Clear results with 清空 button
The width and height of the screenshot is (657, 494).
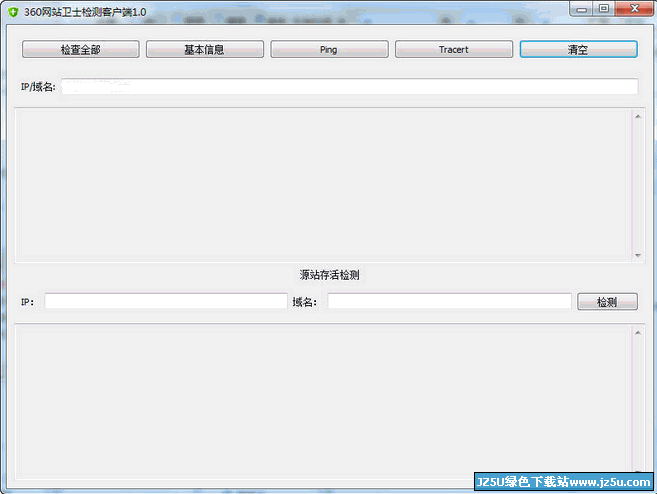(579, 49)
